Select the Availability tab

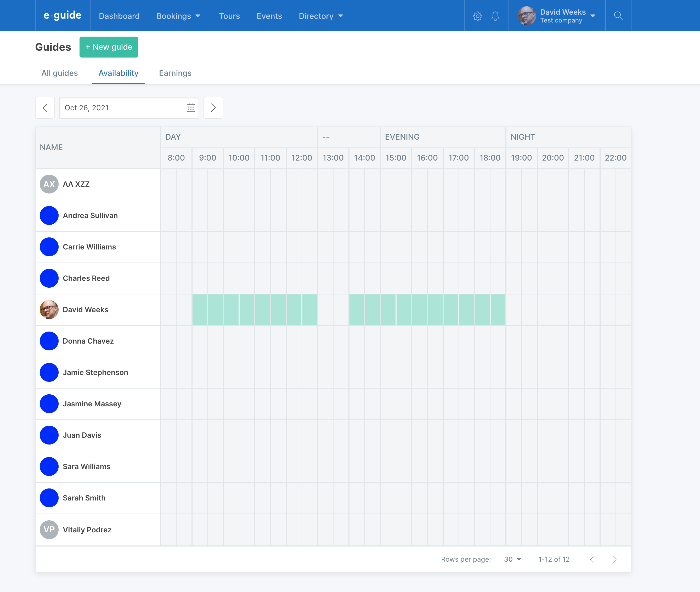(118, 73)
